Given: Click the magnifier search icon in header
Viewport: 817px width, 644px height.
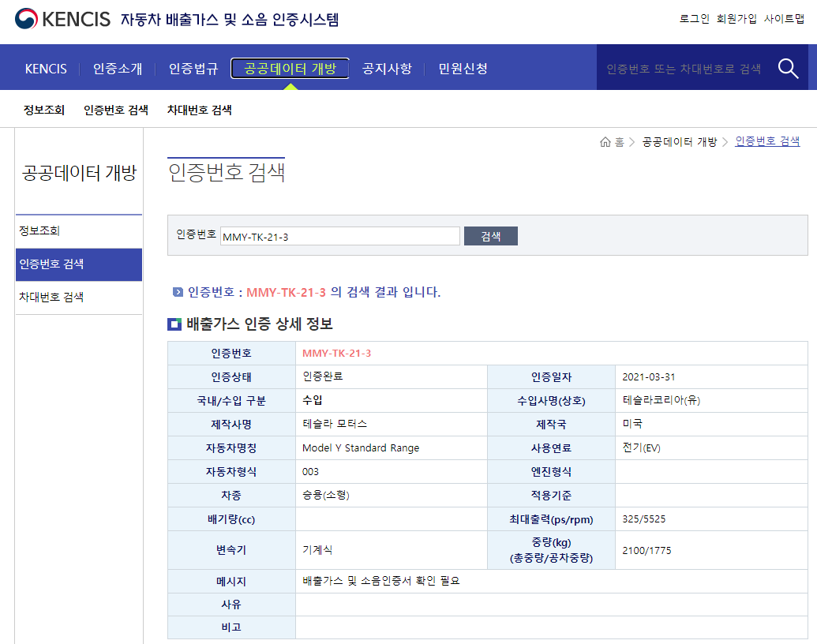Looking at the screenshot, I should pyautogui.click(x=788, y=68).
